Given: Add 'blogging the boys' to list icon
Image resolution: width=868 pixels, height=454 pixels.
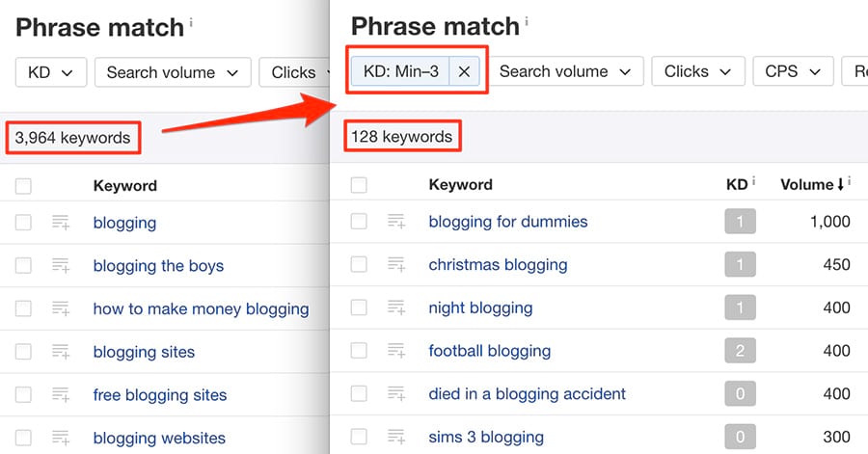Looking at the screenshot, I should [61, 266].
